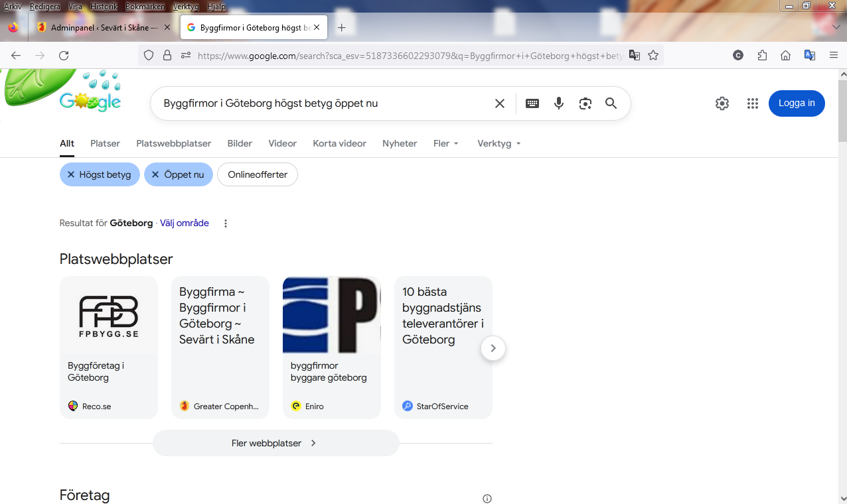Screen dimensions: 847x504
Task: Click the voice search microphone icon
Action: click(x=559, y=103)
